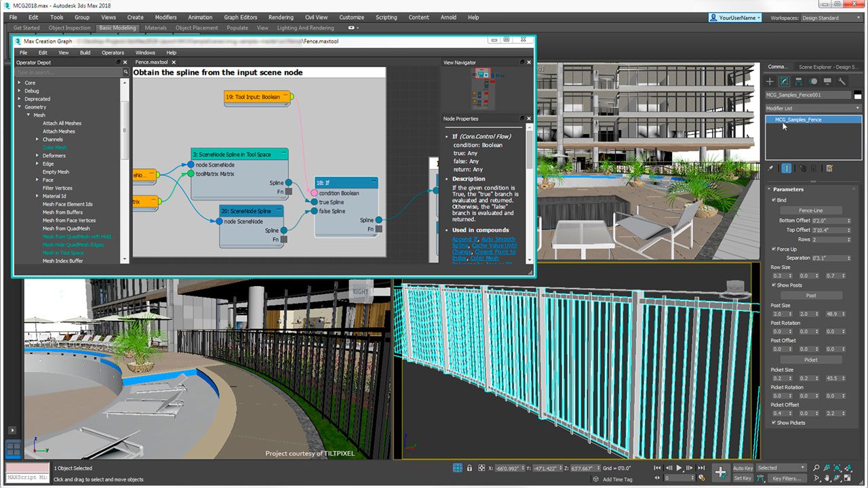Click Play Animation in the playback controls

click(x=679, y=468)
